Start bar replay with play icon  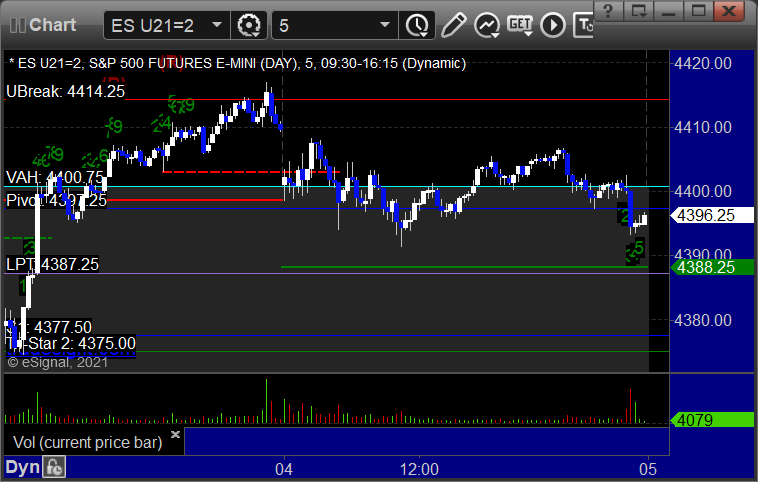(553, 25)
